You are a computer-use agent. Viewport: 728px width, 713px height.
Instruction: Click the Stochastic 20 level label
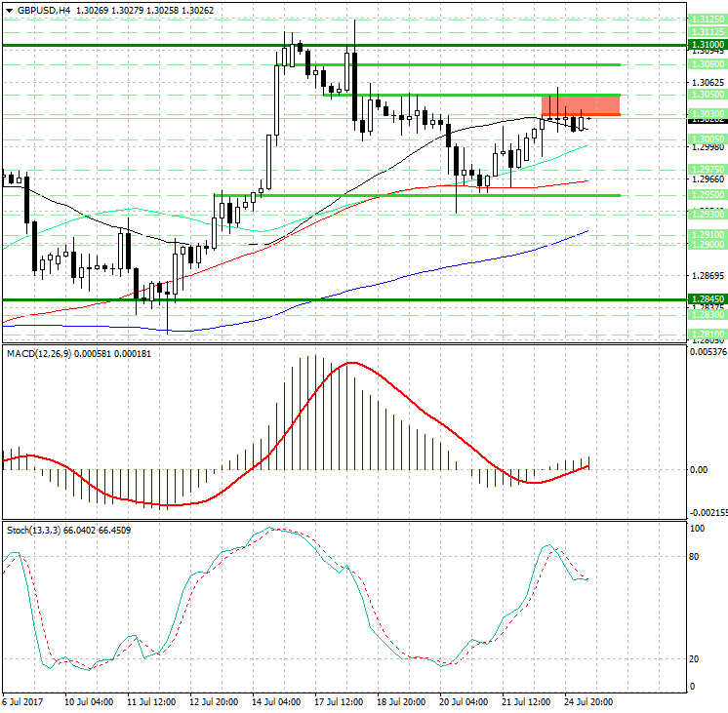695,658
